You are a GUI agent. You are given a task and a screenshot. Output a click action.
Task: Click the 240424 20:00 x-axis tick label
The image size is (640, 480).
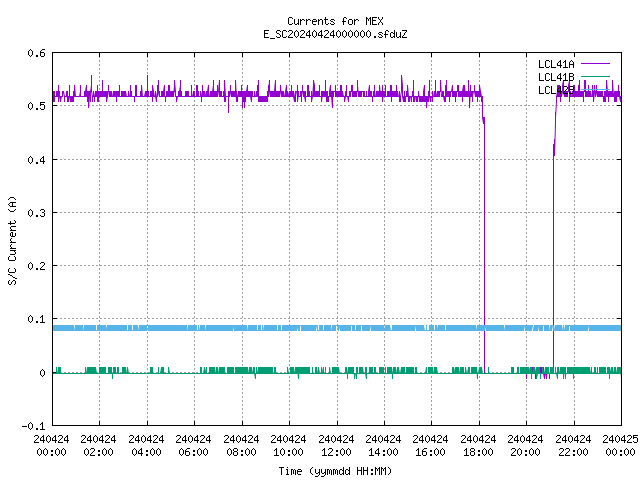pos(525,446)
